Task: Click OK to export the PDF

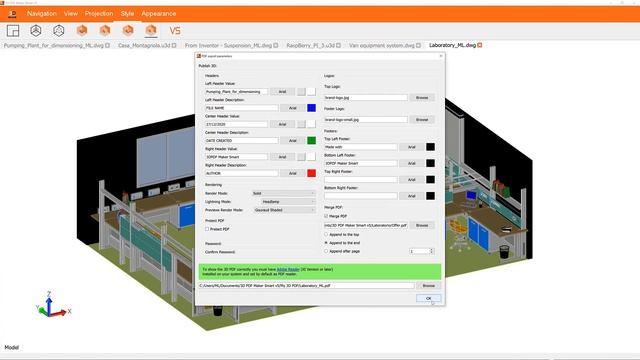Action: (x=429, y=298)
